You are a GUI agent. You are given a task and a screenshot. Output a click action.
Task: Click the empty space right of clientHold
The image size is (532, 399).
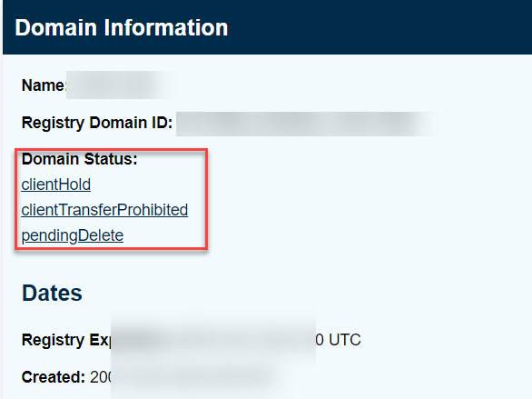tap(148, 185)
